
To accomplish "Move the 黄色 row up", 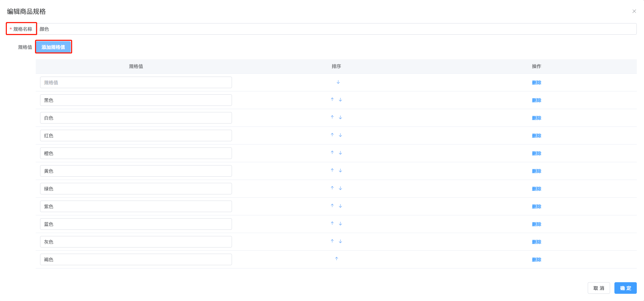I will tap(332, 170).
